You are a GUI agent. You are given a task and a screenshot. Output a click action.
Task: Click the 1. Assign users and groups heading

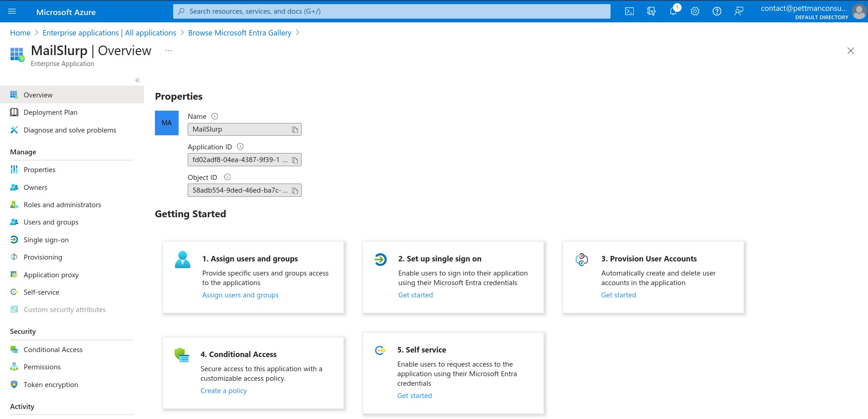[250, 259]
